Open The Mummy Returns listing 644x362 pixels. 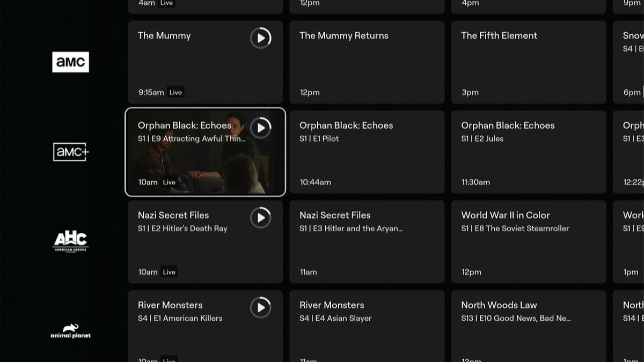click(367, 62)
